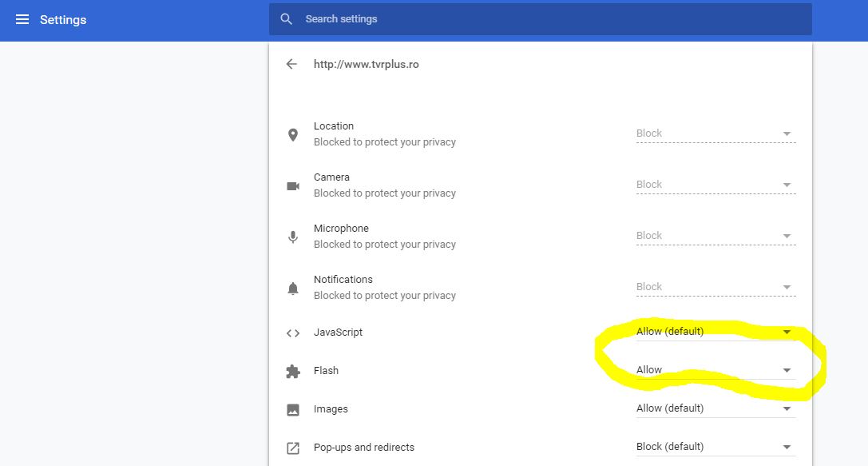This screenshot has width=868, height=466.
Task: Click the Location pin icon
Action: click(293, 133)
